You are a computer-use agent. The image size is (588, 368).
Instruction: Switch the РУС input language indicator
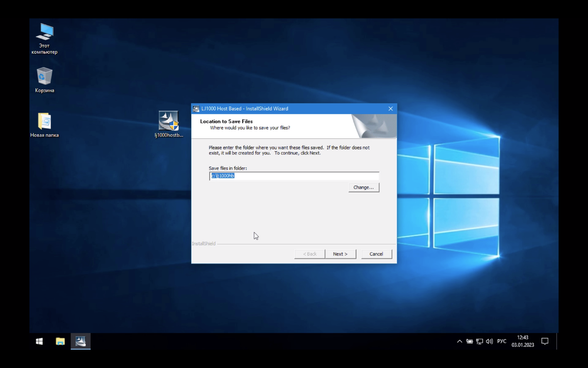coord(502,341)
